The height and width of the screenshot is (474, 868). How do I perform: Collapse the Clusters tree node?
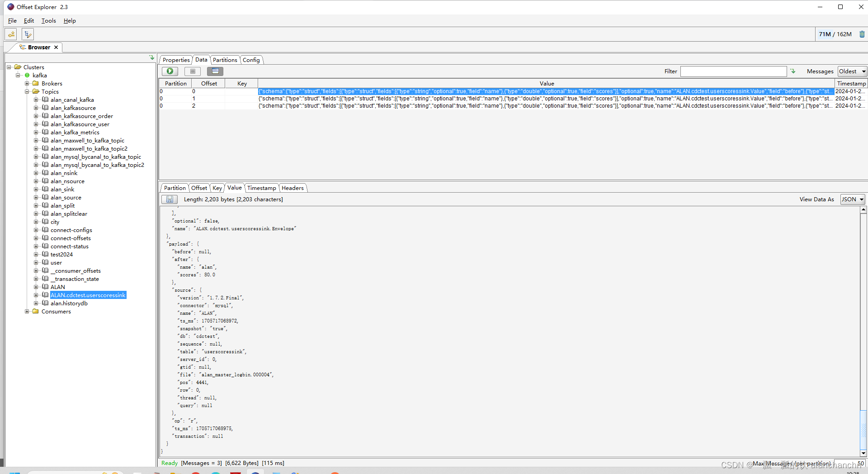9,67
